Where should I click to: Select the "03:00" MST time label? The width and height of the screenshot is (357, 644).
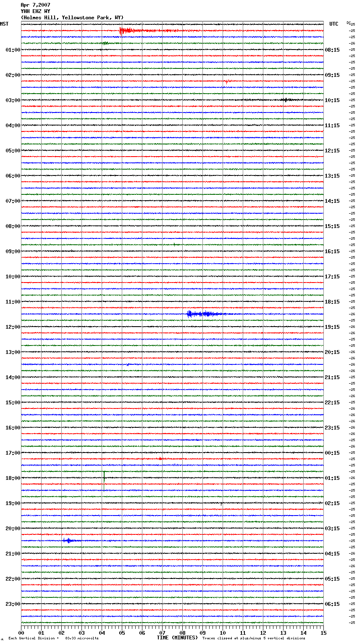click(13, 100)
